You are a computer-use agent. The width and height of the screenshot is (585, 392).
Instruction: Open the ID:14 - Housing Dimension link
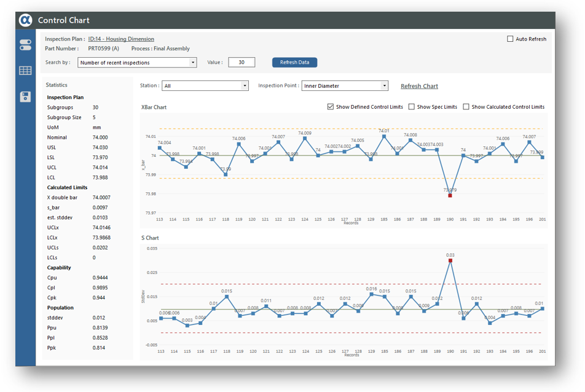click(x=121, y=39)
